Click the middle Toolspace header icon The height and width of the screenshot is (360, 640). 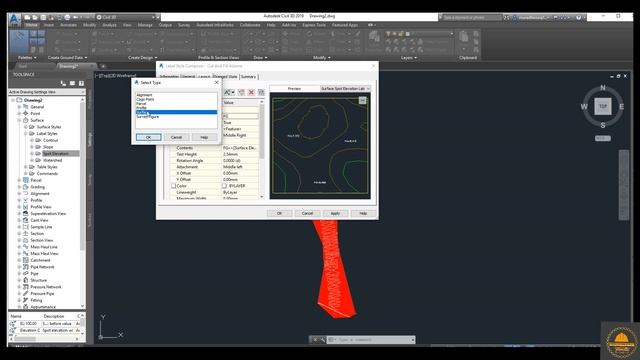coord(72,83)
